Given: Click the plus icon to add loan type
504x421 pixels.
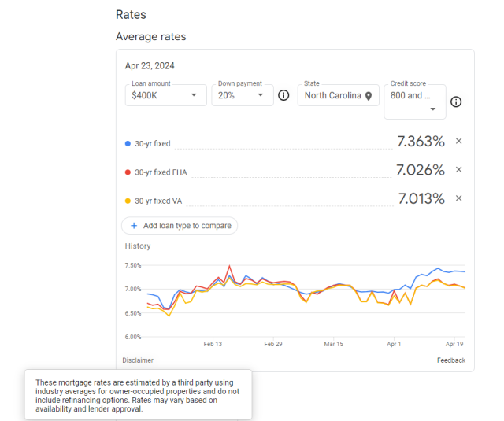Looking at the screenshot, I should coord(134,226).
